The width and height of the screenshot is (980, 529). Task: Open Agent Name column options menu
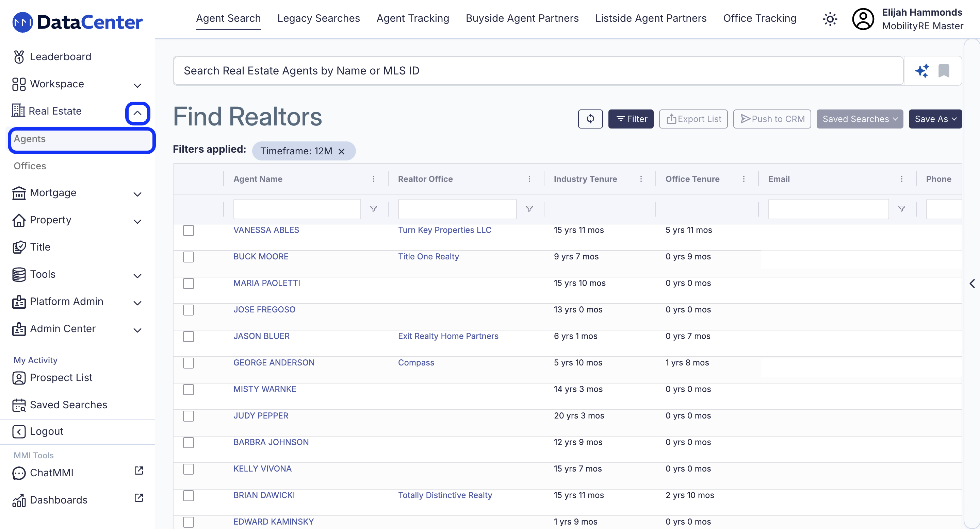[374, 179]
